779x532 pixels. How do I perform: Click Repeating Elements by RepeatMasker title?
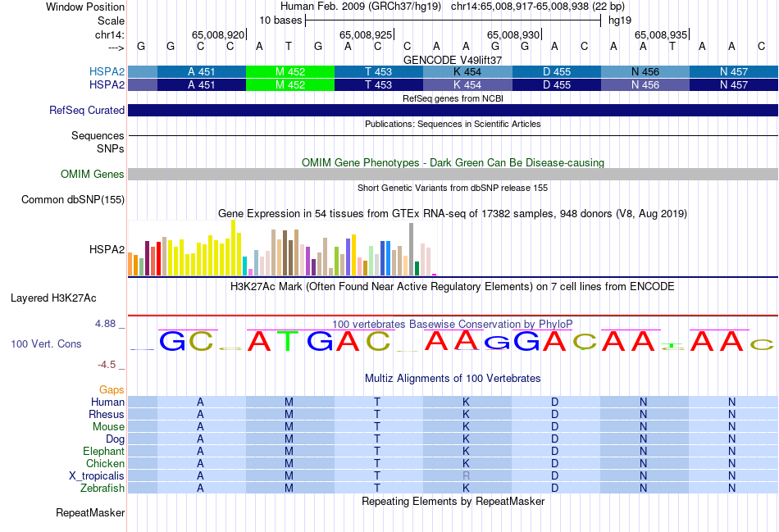453,501
